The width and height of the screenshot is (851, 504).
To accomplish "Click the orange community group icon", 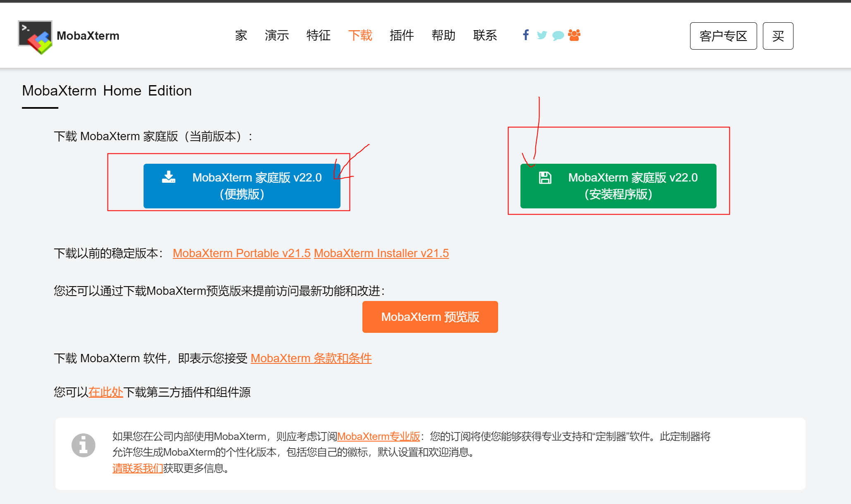I will pyautogui.click(x=574, y=35).
